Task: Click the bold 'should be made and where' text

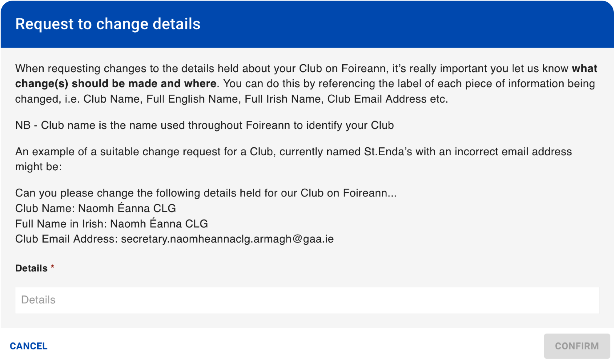Action: point(144,84)
